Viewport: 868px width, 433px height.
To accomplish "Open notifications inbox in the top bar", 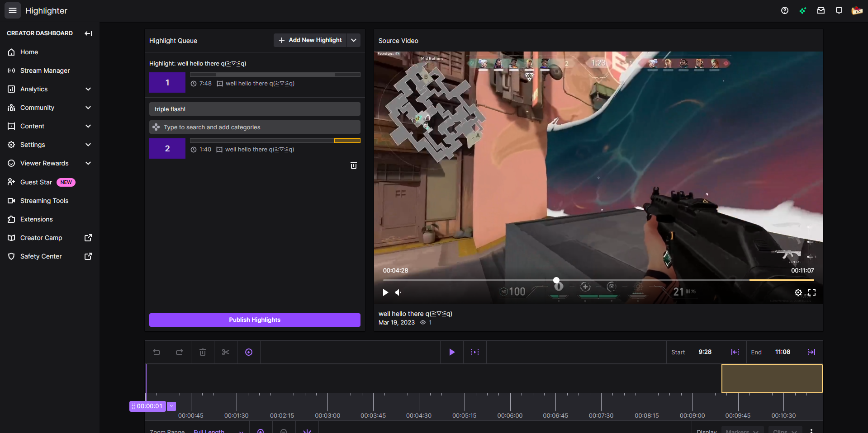I will click(821, 10).
